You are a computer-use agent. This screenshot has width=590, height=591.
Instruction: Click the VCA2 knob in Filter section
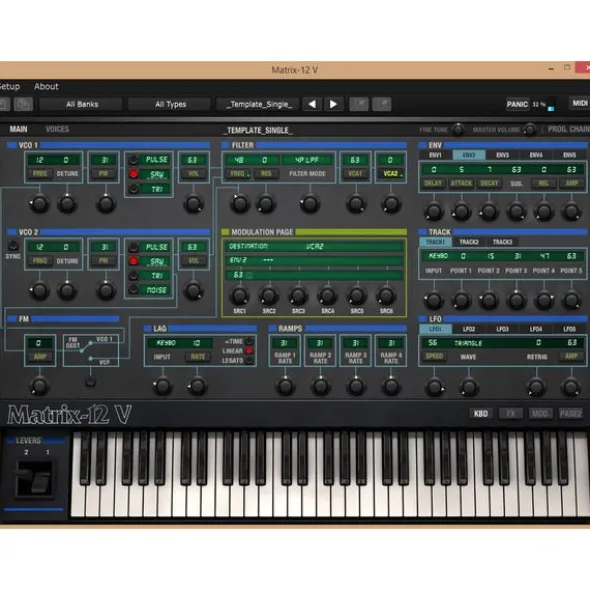pyautogui.click(x=391, y=204)
